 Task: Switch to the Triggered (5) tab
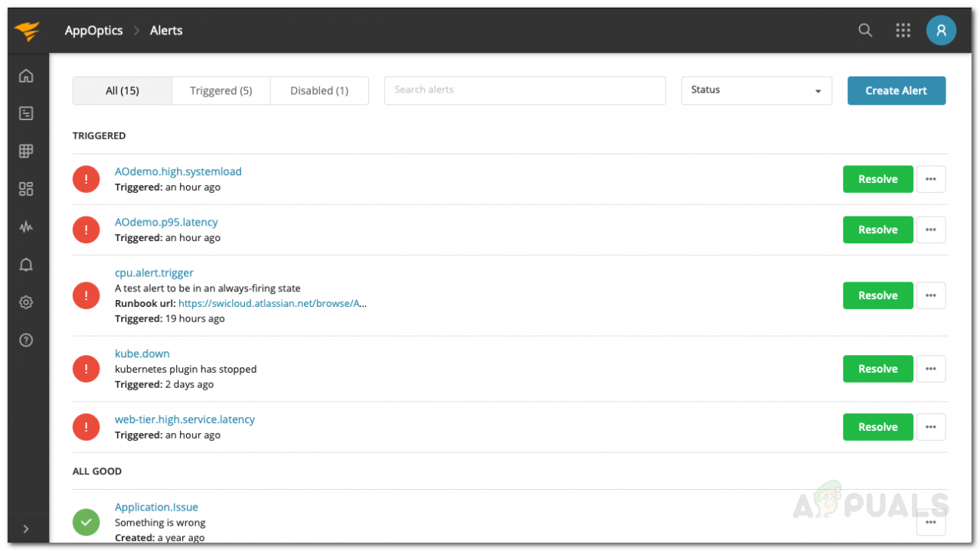point(221,90)
